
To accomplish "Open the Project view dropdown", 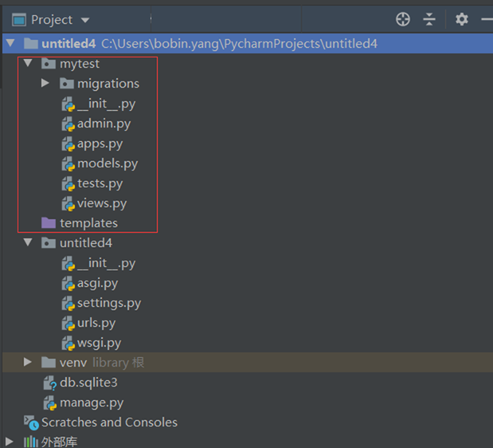I will click(x=85, y=20).
